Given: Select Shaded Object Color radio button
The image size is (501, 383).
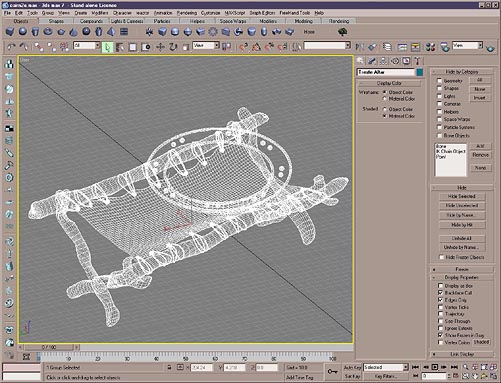Looking at the screenshot, I should coord(384,109).
